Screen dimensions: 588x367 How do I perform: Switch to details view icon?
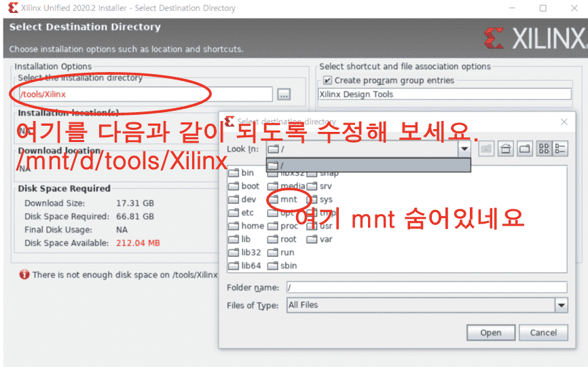click(x=560, y=149)
